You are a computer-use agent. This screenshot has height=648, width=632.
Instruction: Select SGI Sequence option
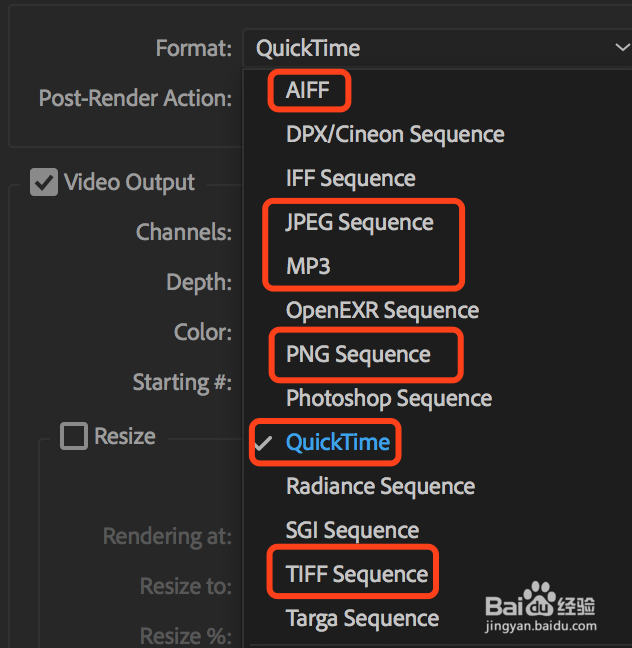tap(352, 530)
